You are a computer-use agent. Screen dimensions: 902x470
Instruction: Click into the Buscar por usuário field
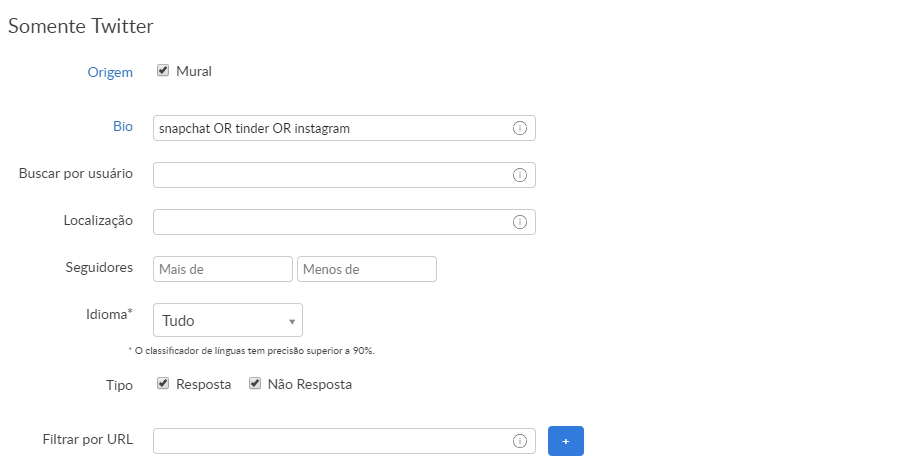330,175
